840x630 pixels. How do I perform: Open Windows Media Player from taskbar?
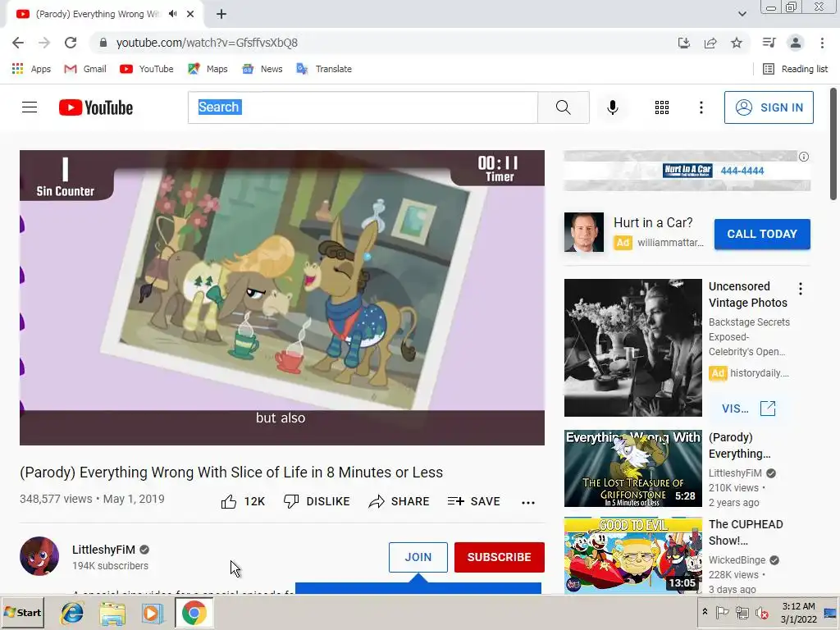[153, 613]
